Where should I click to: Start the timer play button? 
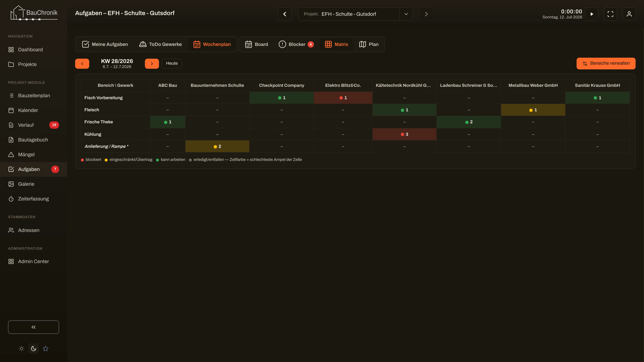(x=592, y=14)
